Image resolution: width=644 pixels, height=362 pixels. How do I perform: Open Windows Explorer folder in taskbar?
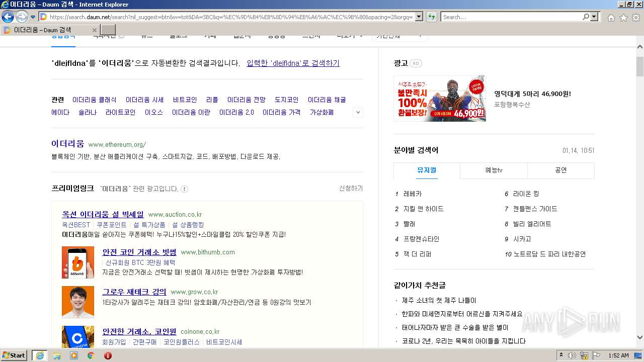(57, 355)
